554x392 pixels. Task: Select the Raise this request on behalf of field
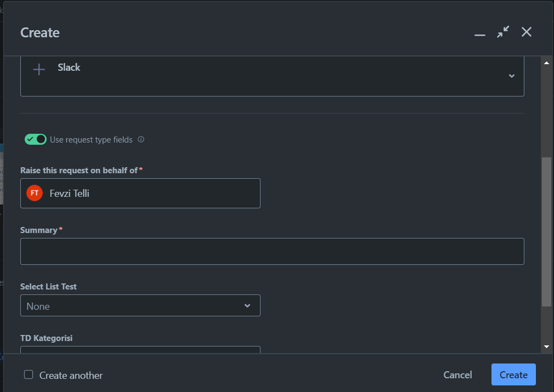(140, 193)
